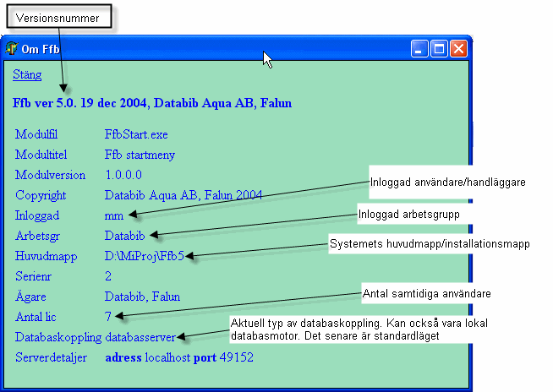The width and height of the screenshot is (553, 392).
Task: Click the Serienr label
Action: click(x=34, y=276)
